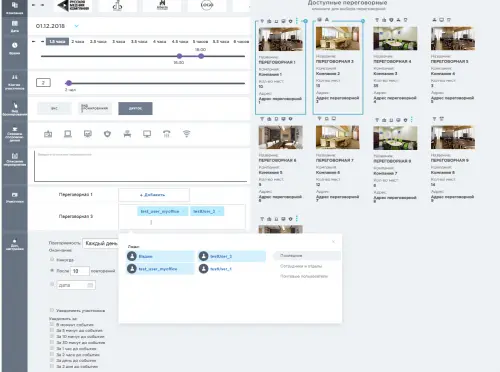Select the 1.5 часа duration tab
The image size is (500, 372).
click(57, 41)
